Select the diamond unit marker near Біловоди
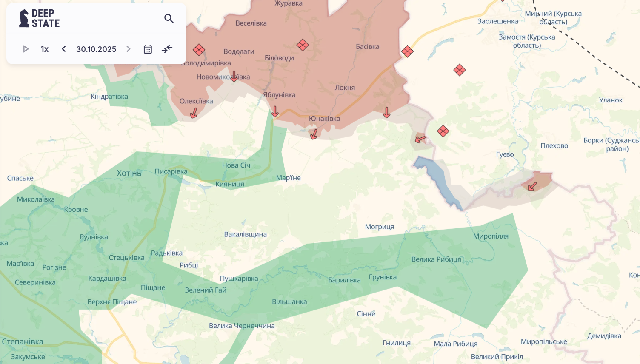Image resolution: width=640 pixels, height=364 pixels. pyautogui.click(x=303, y=45)
